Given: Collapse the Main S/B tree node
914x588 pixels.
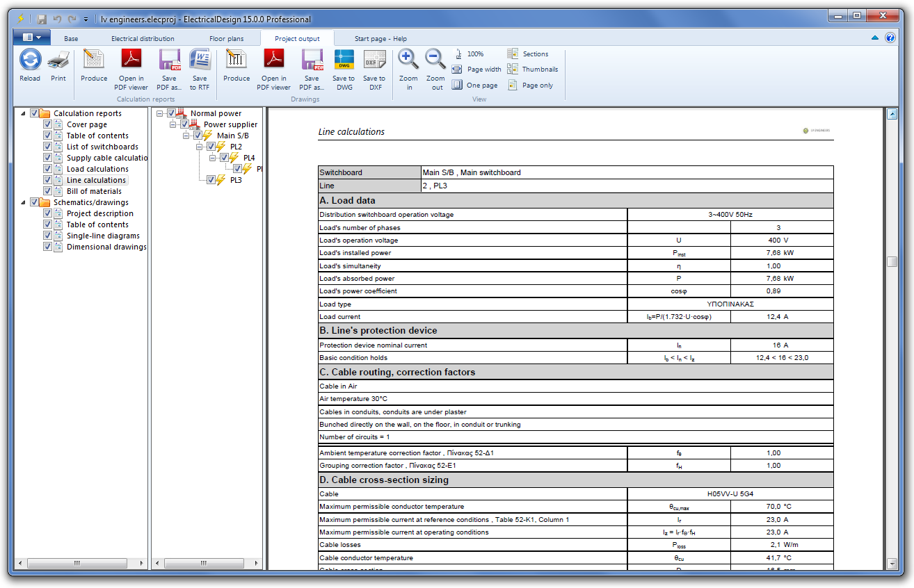Looking at the screenshot, I should tap(187, 136).
